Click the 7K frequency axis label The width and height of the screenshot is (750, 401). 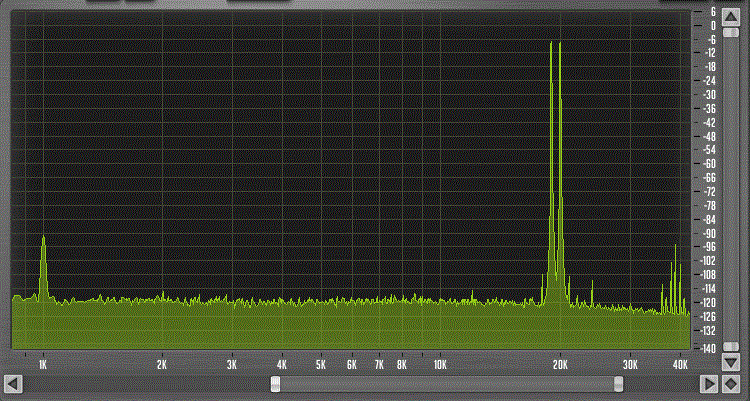[379, 365]
